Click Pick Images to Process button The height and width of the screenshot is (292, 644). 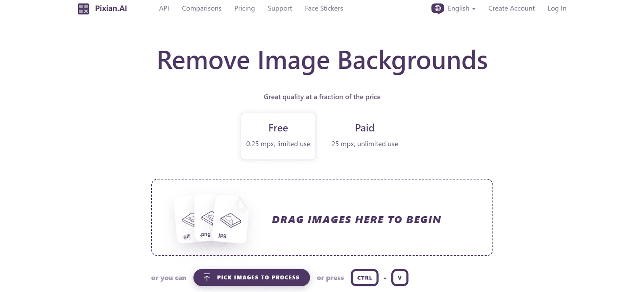click(252, 278)
